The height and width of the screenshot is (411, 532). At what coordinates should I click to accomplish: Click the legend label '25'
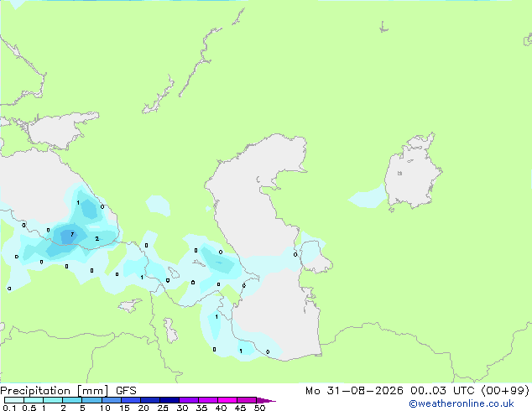coord(163,408)
